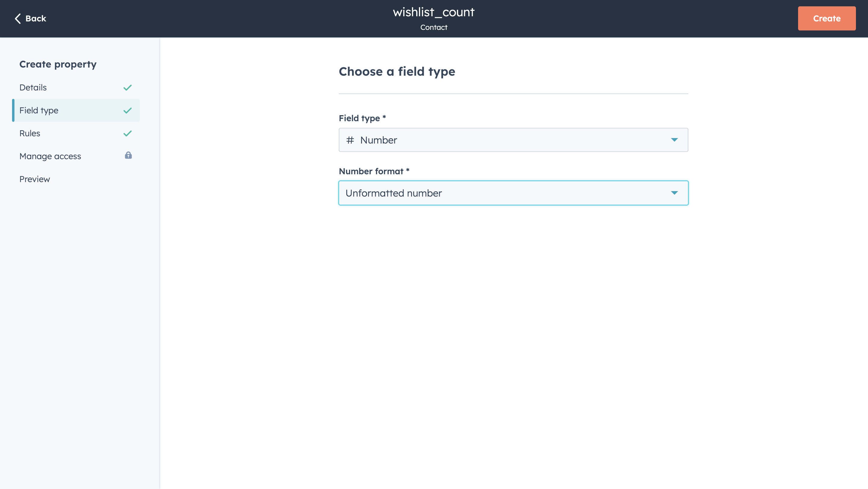Click the Details step checkmark icon
868x489 pixels.
tap(127, 88)
